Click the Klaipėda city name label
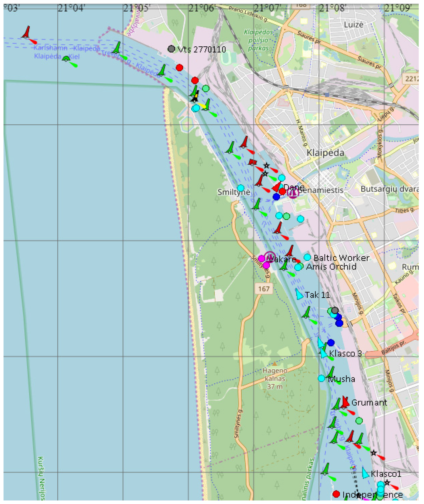424x504 pixels. point(325,153)
